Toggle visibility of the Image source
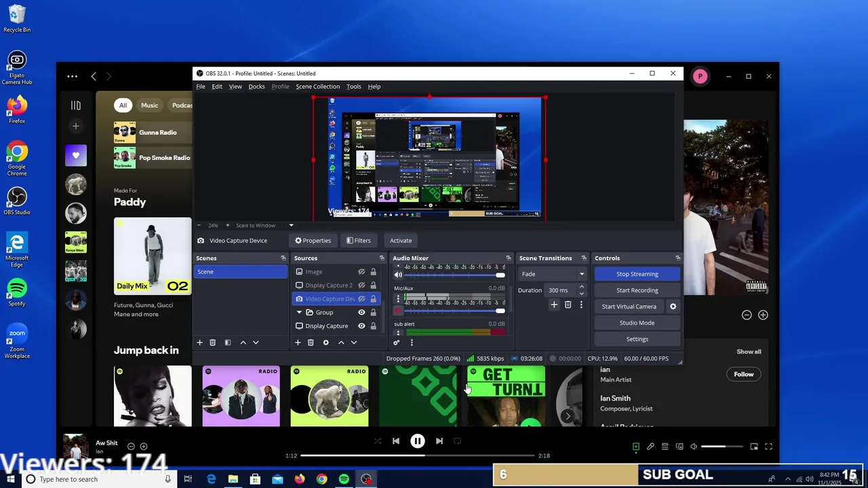This screenshot has height=488, width=868. [361, 272]
